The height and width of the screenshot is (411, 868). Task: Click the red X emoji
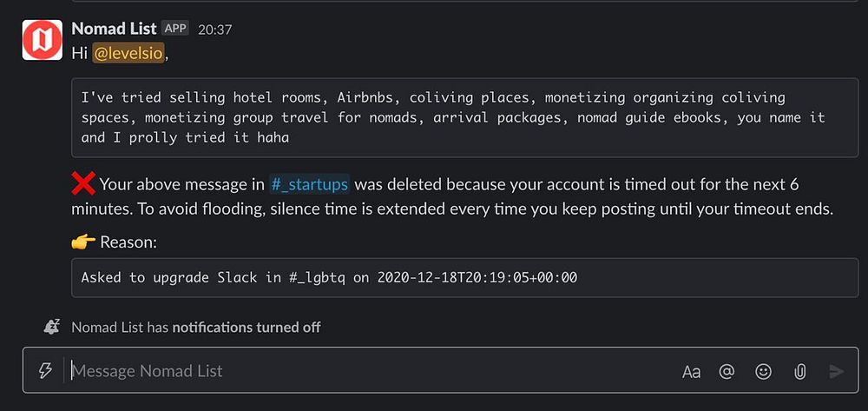83,184
